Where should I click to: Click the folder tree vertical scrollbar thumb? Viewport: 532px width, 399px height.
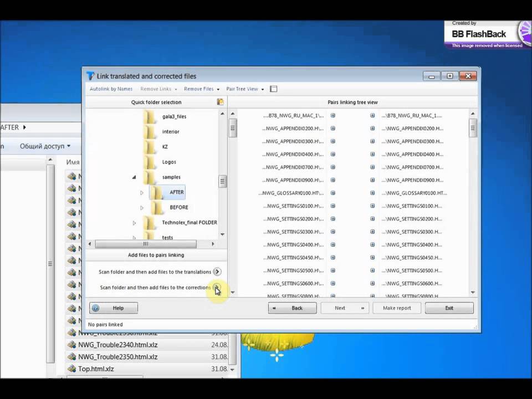(x=222, y=181)
